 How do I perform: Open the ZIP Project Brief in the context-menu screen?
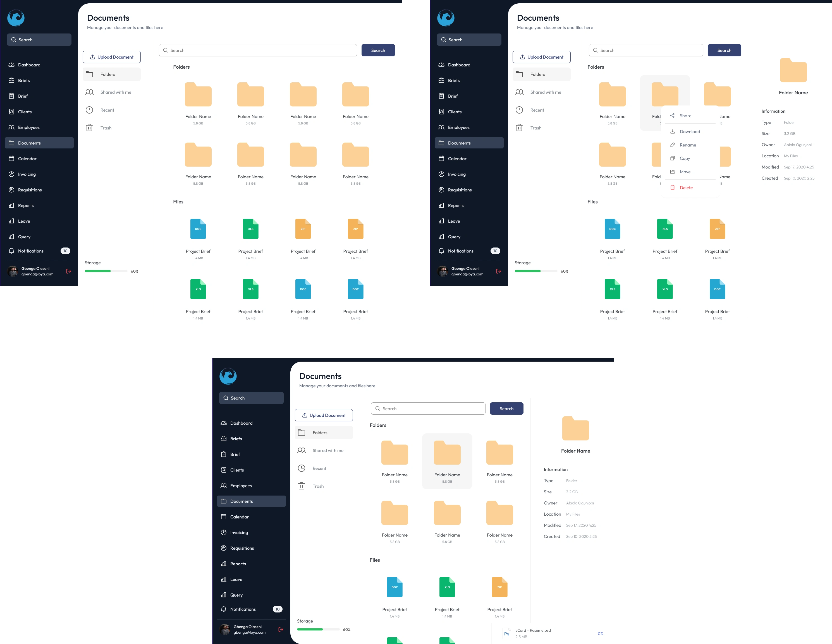click(x=717, y=229)
